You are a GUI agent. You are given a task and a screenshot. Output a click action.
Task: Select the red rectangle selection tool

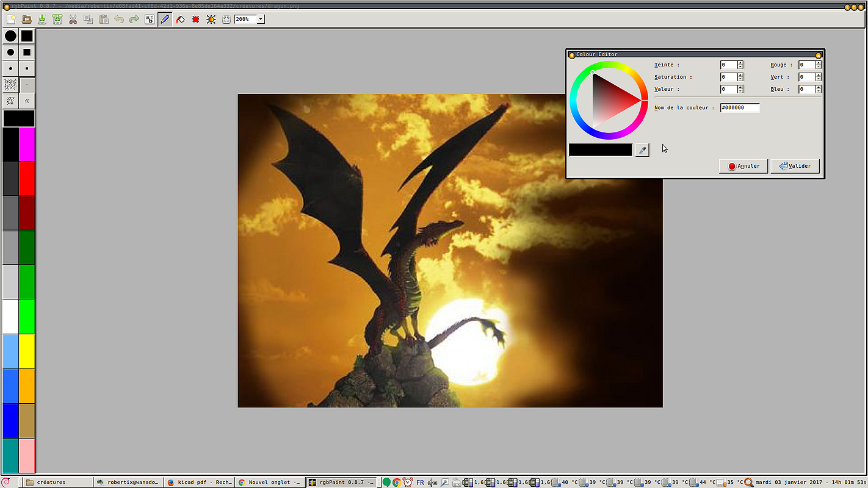tap(196, 20)
